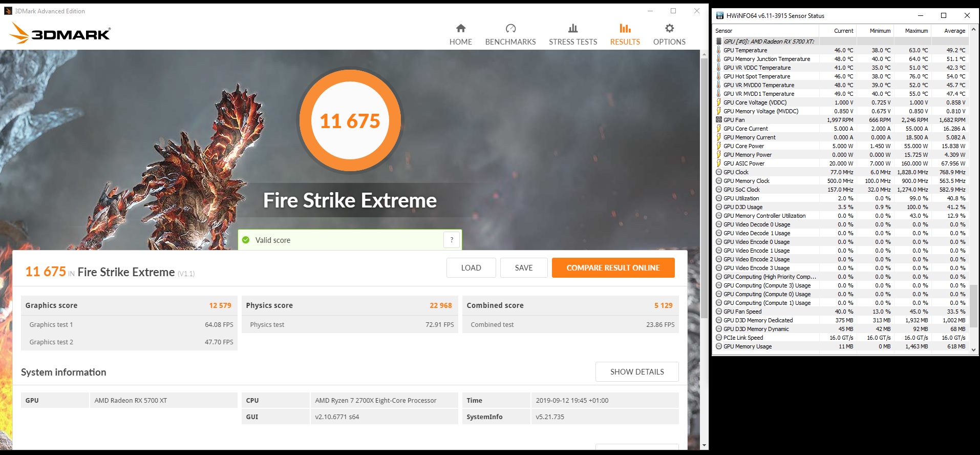Click the HWiNFO scrollbar up arrow
The height and width of the screenshot is (455, 980).
click(x=973, y=30)
